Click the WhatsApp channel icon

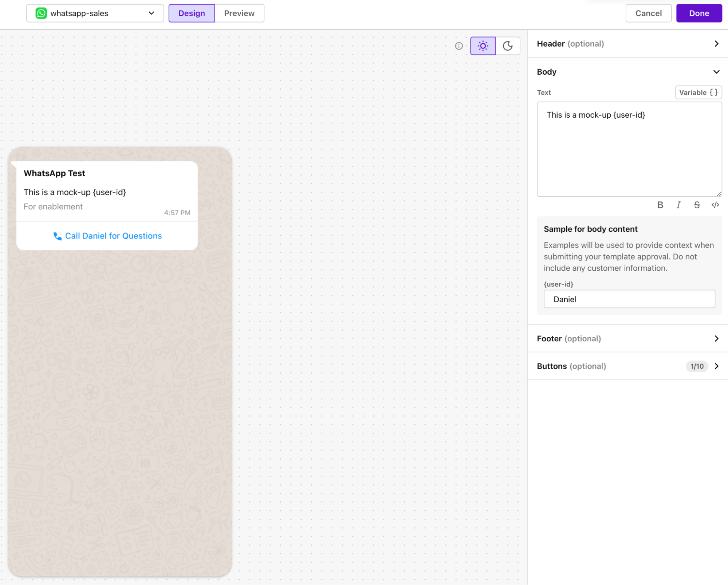click(41, 13)
